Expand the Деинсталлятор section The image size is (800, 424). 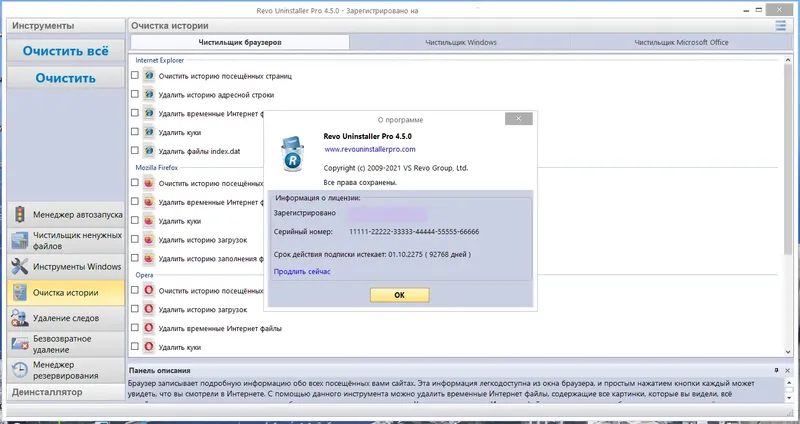66,392
